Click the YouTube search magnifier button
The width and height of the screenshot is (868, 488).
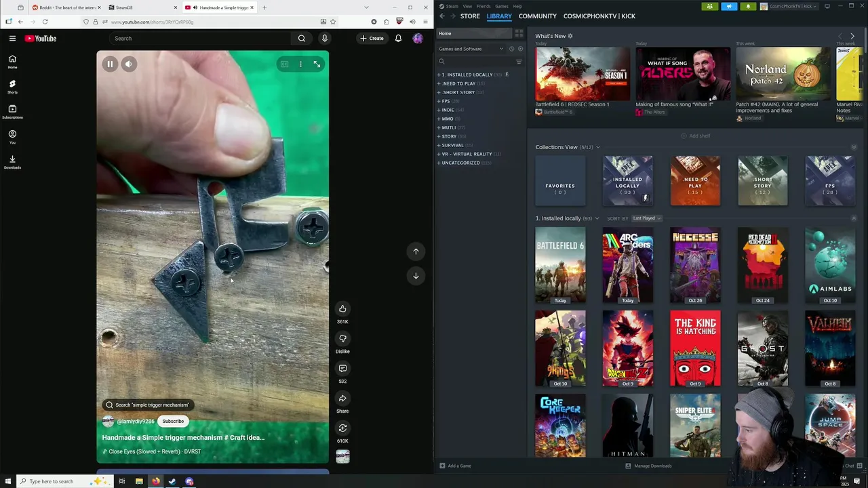pos(302,39)
